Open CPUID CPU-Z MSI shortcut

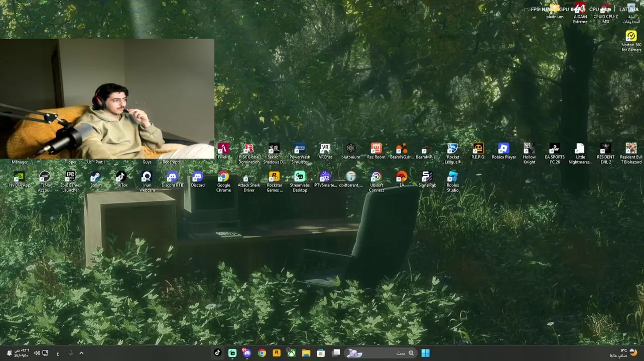[606, 9]
